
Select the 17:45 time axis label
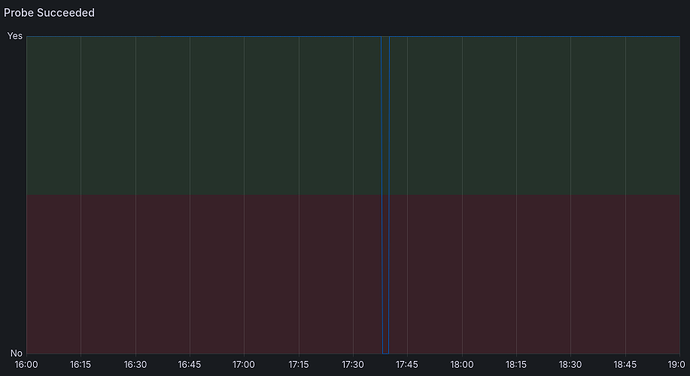tap(407, 365)
